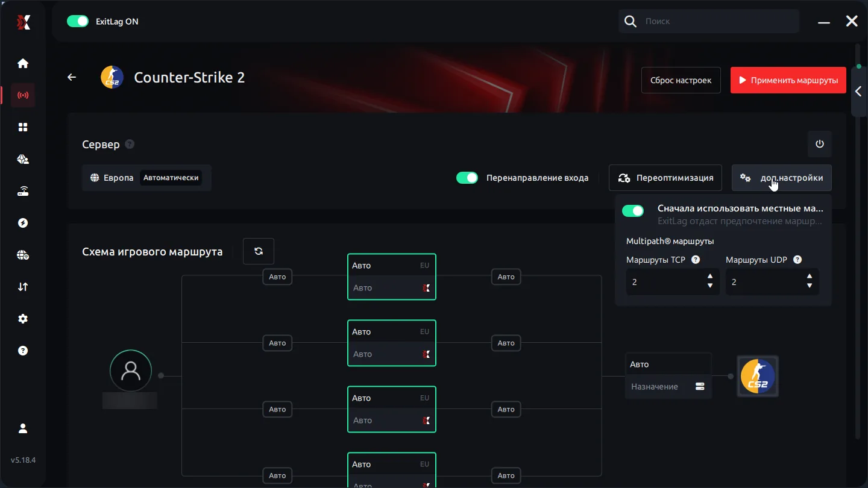
Task: Click the left Авто tag on first route
Action: point(277,277)
